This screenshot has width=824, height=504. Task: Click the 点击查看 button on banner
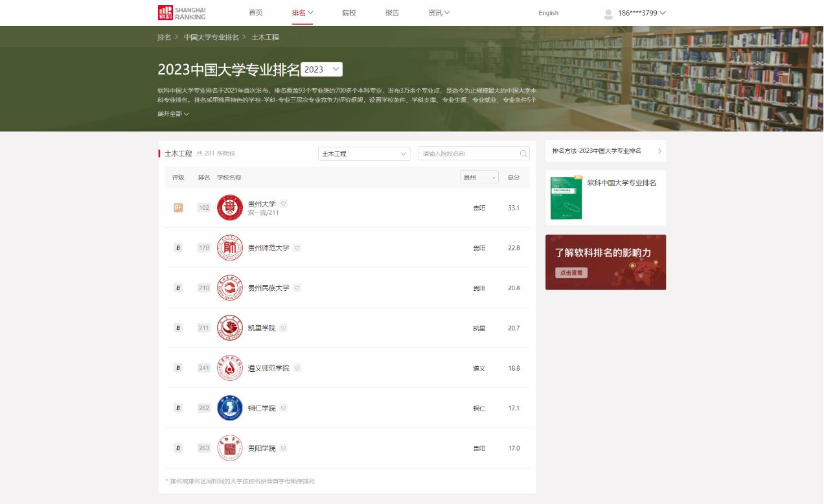tap(571, 273)
